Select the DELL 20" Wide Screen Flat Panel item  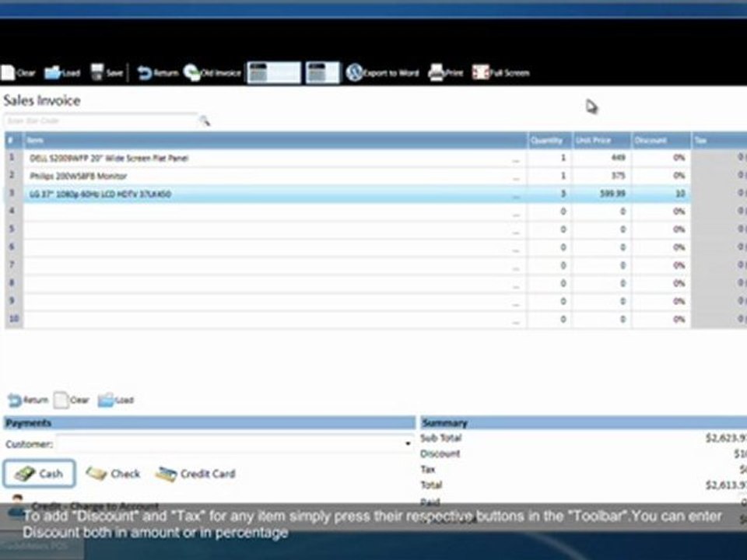point(109,158)
